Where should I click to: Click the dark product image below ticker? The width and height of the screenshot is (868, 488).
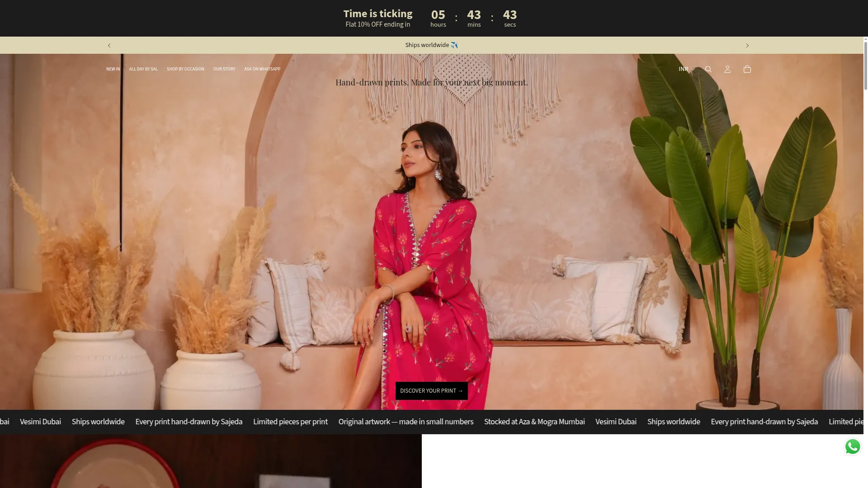coord(211,461)
